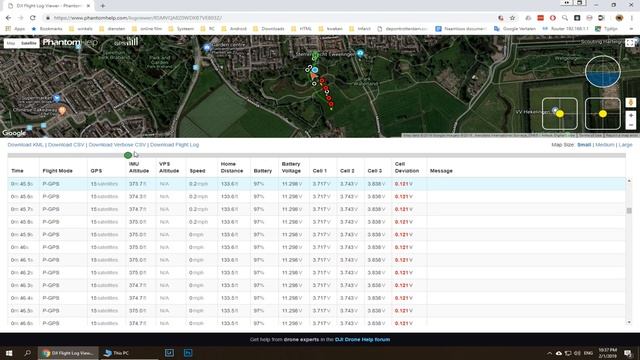Screen dimensions: 640x360
Task: Open the Android bookmark folder
Action: tap(234, 29)
